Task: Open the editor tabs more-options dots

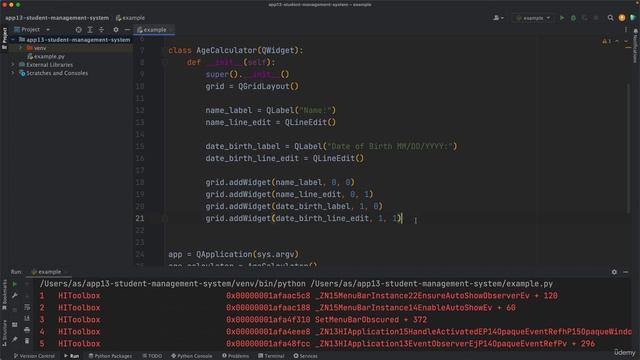Action: coord(626,30)
